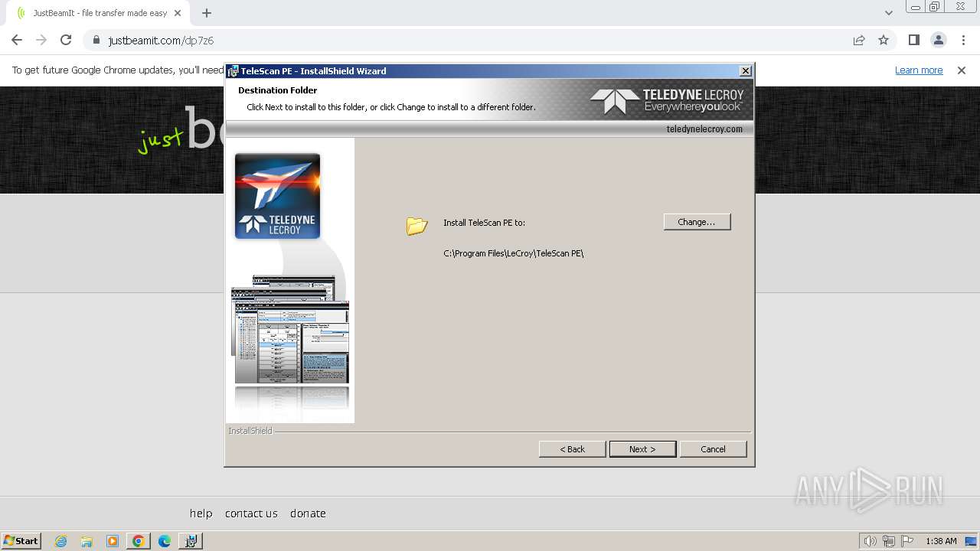Click the installer icon in title bar
980x551 pixels.
(x=234, y=71)
